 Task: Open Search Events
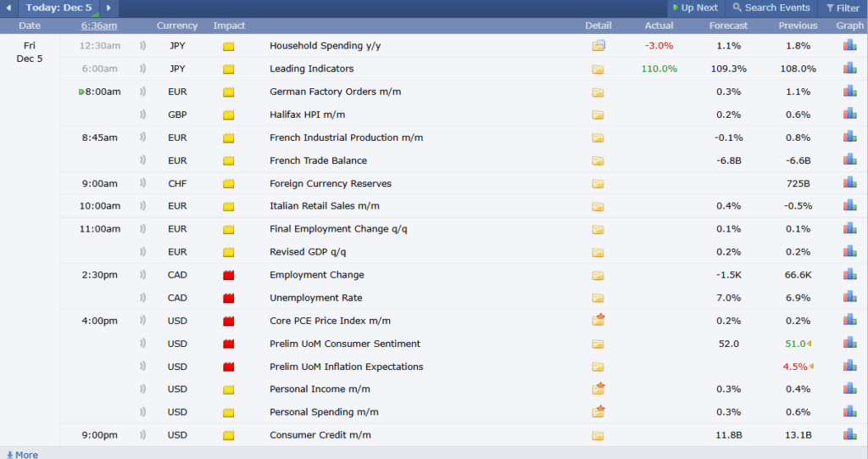(771, 8)
